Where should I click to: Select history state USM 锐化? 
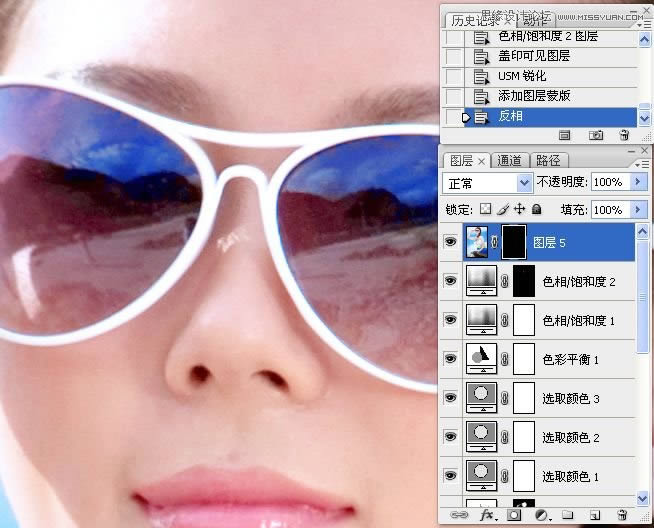[x=551, y=77]
